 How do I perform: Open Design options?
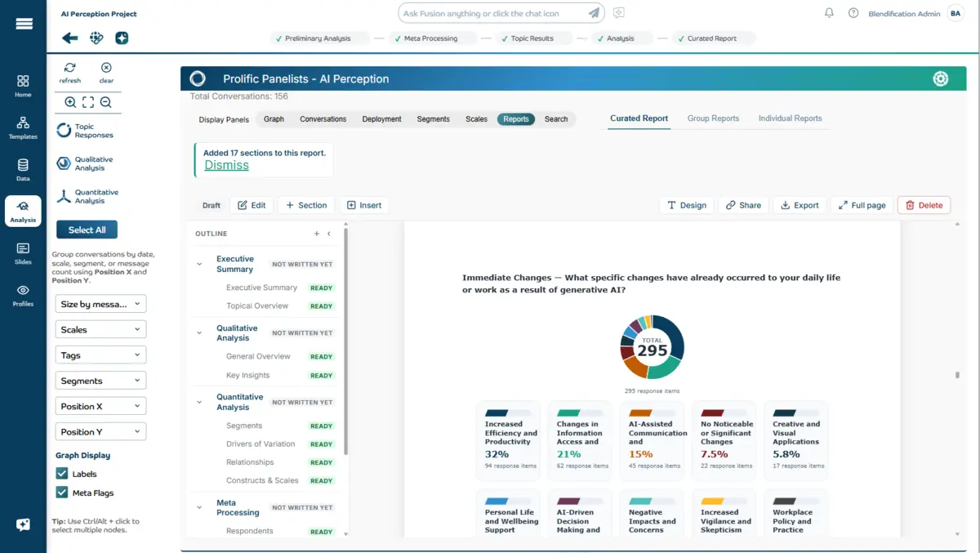(687, 205)
